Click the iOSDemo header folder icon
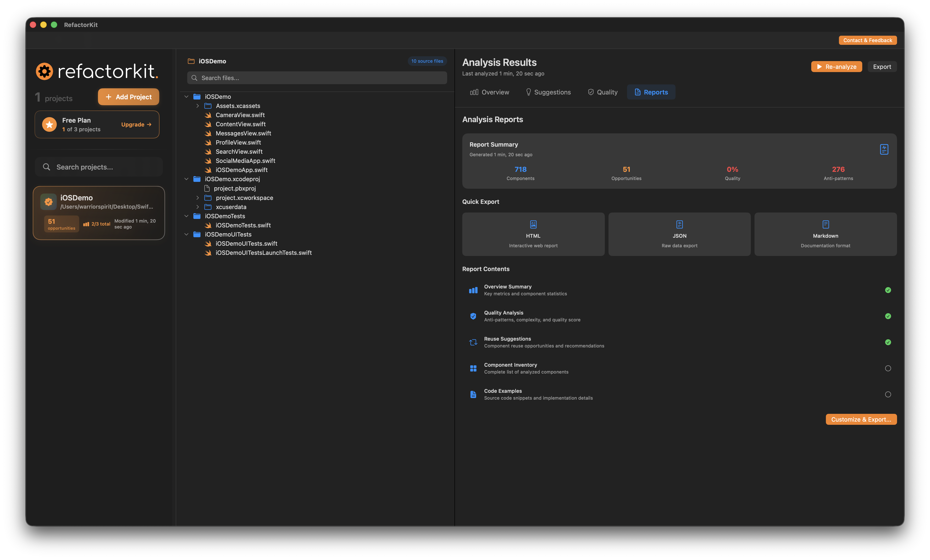 click(191, 61)
